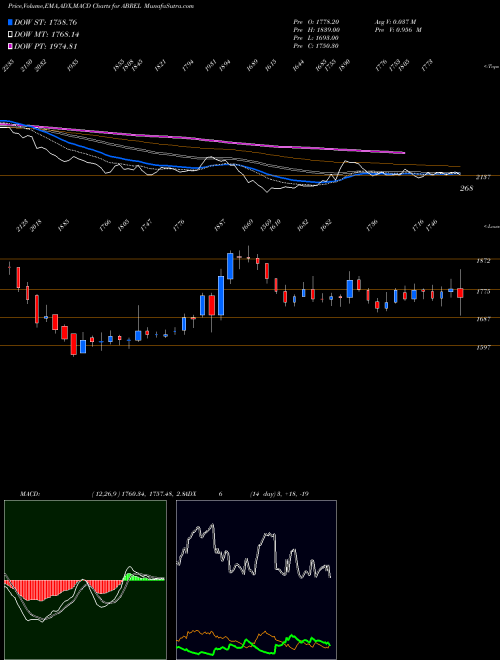Screen dimensions: 500x660
Task: Click the 1597 price level label
Action: tap(483, 347)
